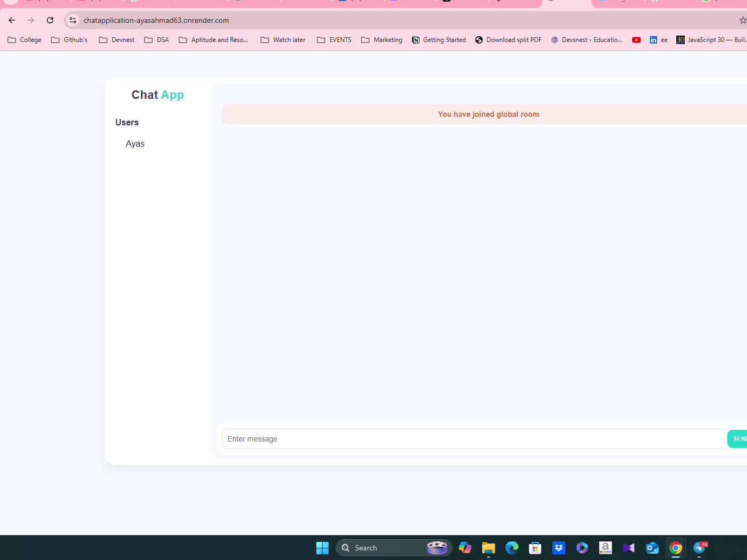
Task: Expand the DSA bookmarks folder
Action: tap(156, 39)
